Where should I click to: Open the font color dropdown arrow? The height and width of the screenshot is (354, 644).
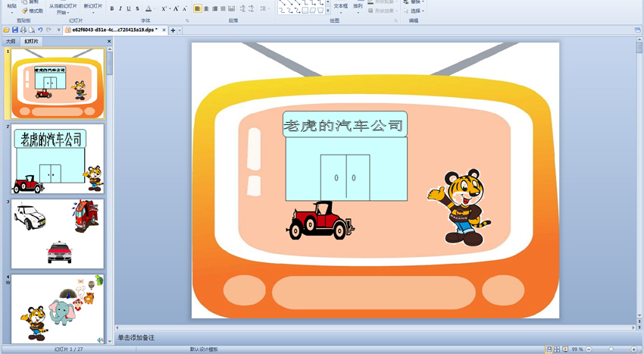click(x=154, y=8)
